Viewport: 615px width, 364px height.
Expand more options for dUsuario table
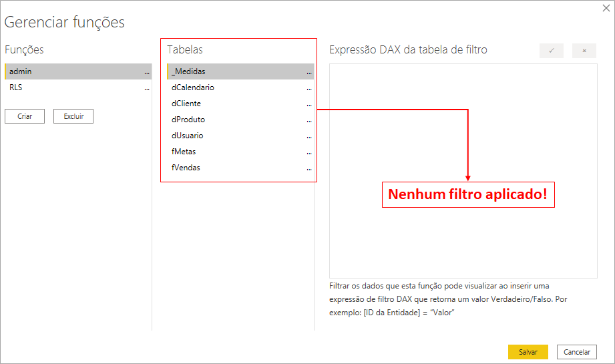tap(309, 136)
